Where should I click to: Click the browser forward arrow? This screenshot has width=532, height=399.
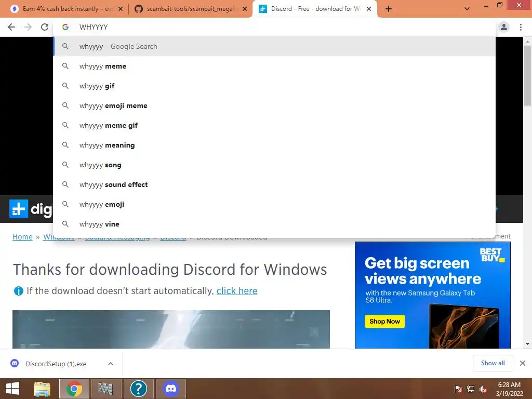(28, 27)
